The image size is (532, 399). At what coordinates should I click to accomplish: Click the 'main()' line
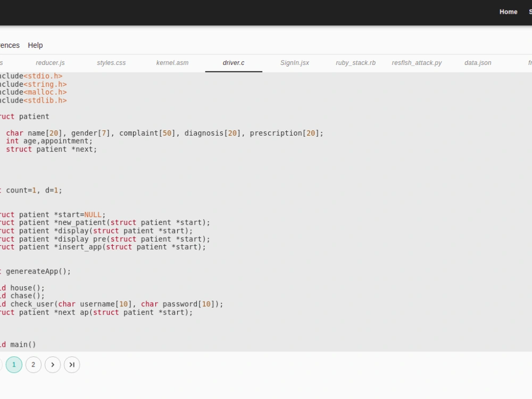(x=18, y=345)
